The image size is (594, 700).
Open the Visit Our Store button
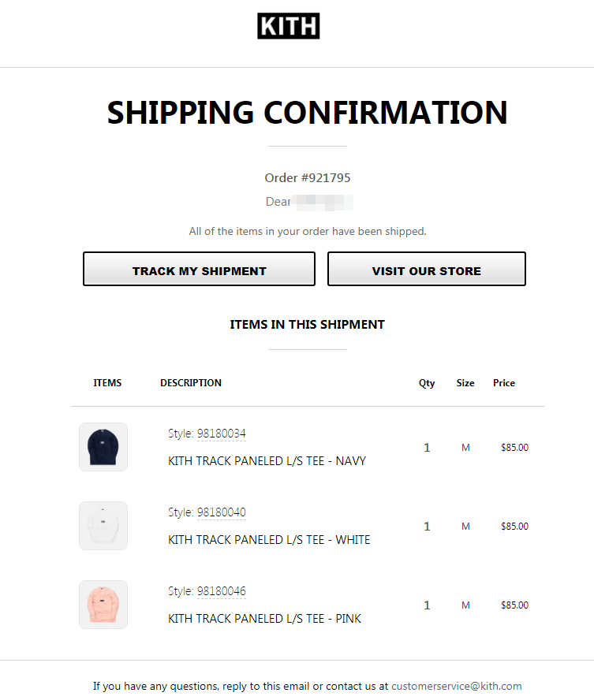[426, 270]
